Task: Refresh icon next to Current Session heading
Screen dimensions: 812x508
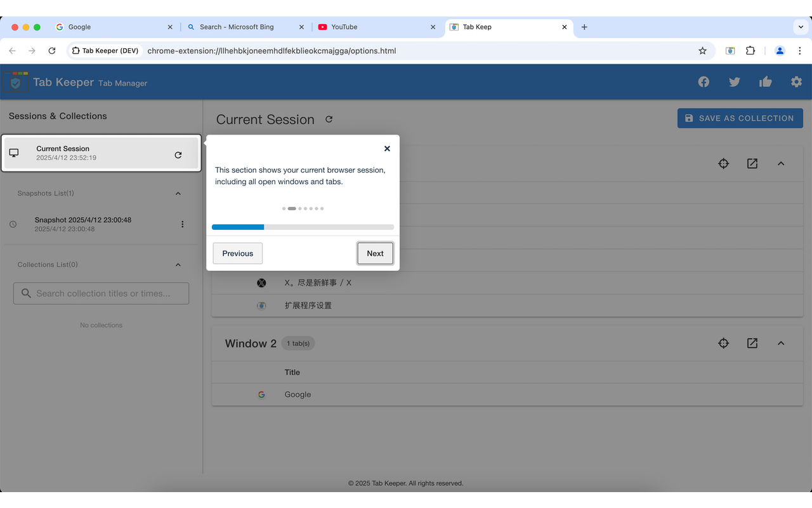Action: pos(329,119)
